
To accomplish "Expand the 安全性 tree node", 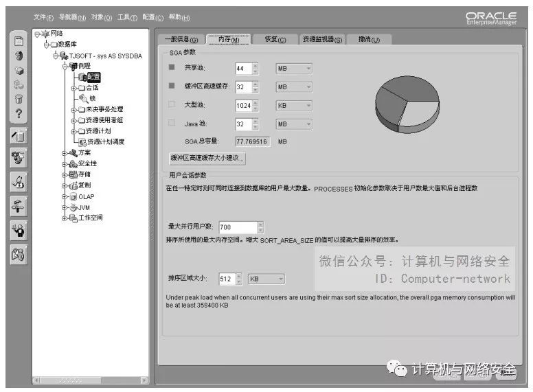I will [65, 164].
